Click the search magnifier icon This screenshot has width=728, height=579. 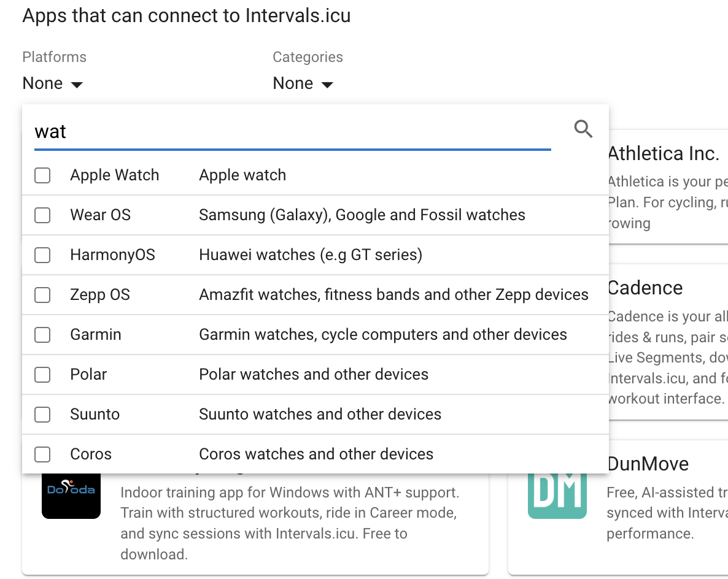point(583,129)
